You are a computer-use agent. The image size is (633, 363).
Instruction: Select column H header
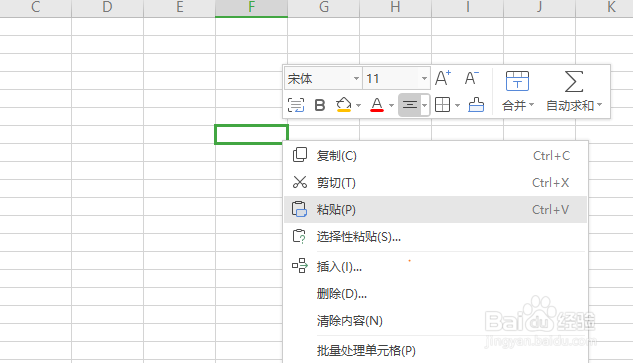395,8
